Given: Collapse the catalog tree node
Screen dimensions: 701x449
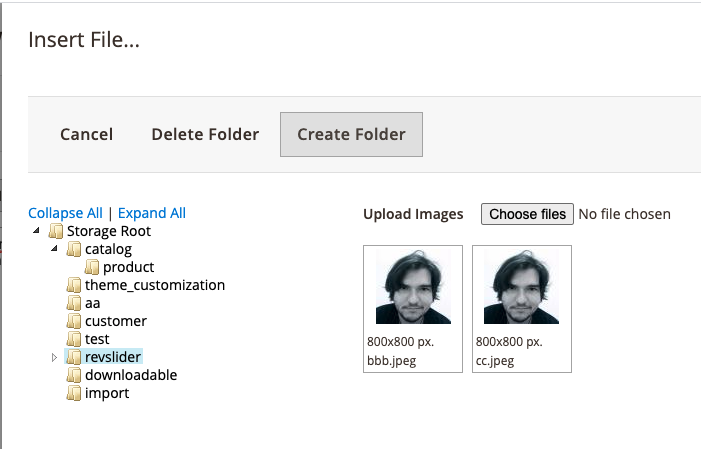Looking at the screenshot, I should [x=55, y=249].
